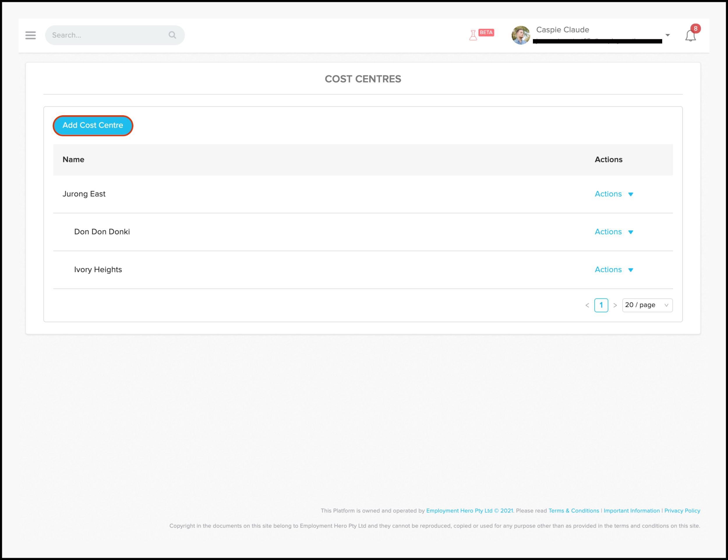Open Important Information link
728x560 pixels.
[631, 511]
